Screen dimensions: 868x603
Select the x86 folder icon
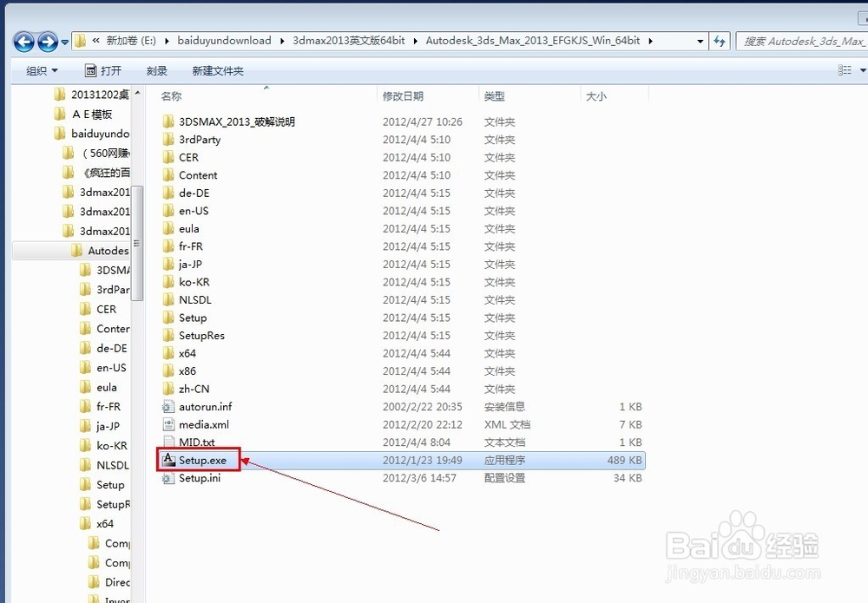click(168, 370)
